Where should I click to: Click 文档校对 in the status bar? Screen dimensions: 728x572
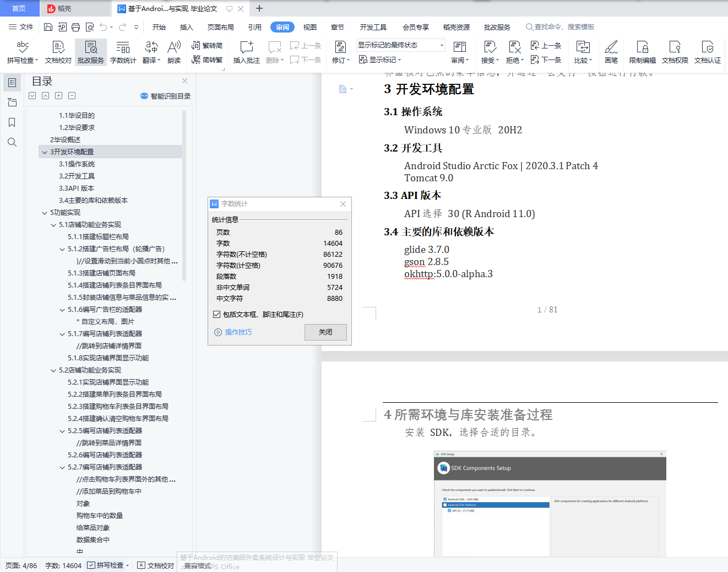(156, 565)
